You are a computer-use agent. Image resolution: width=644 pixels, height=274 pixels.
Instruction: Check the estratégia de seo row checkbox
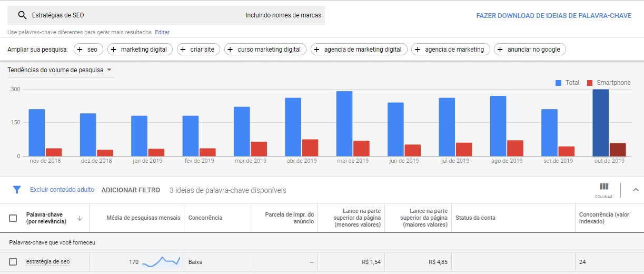(13, 262)
